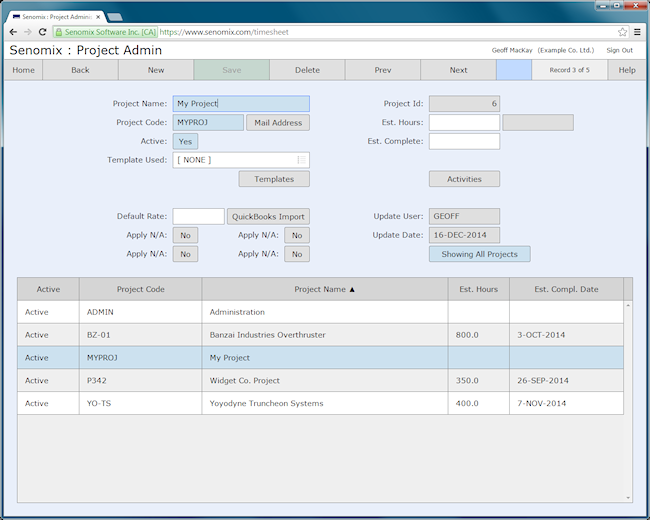Click the address bar URL
Image resolution: width=650 pixels, height=520 pixels.
224,32
